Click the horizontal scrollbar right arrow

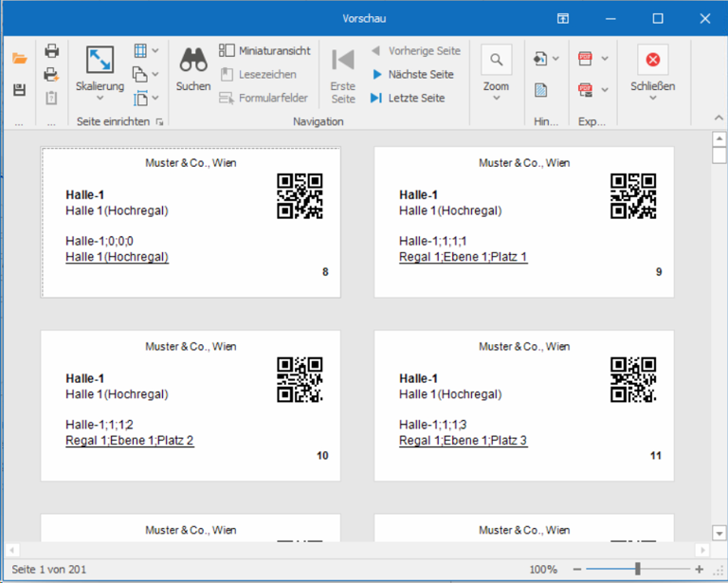tap(702, 551)
